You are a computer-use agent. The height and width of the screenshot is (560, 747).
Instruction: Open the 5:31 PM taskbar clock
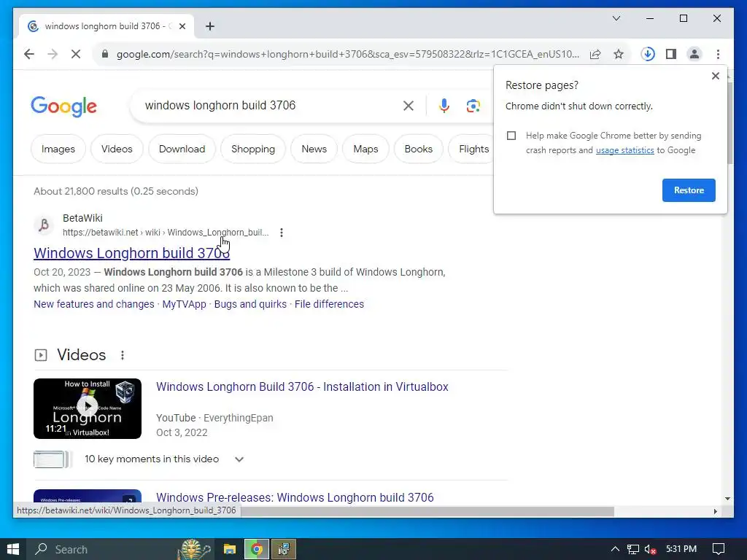pyautogui.click(x=681, y=549)
